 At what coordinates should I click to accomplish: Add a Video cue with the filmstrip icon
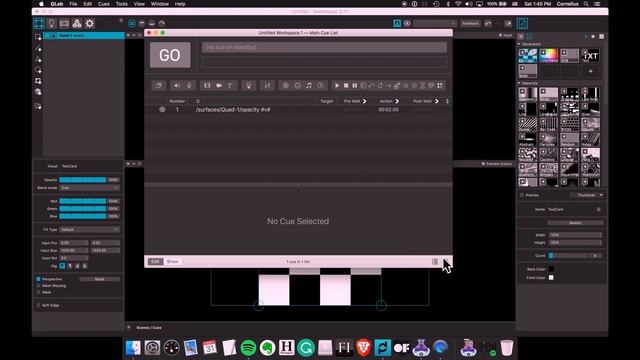tap(207, 85)
